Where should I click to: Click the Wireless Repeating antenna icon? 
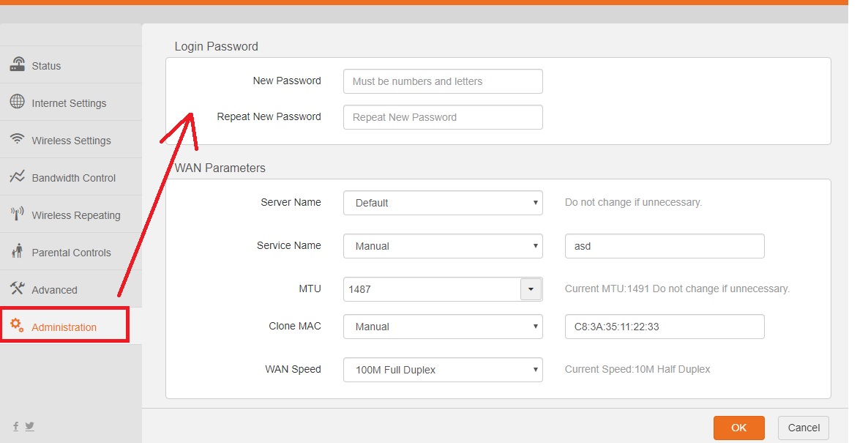pos(17,213)
